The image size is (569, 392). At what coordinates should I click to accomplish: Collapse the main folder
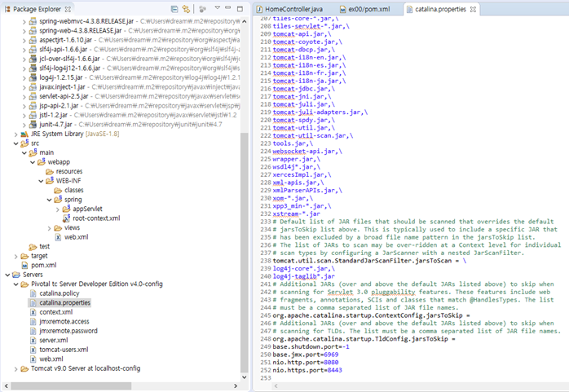click(x=24, y=153)
